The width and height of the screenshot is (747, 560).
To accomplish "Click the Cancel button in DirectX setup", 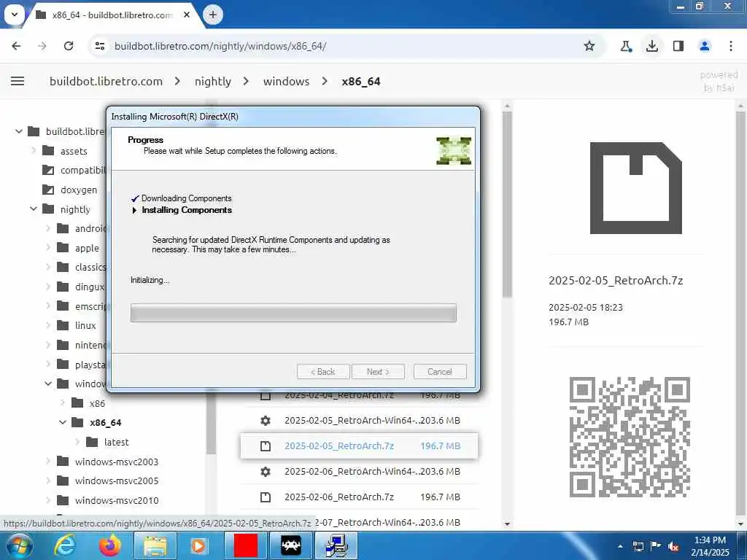I will point(440,371).
